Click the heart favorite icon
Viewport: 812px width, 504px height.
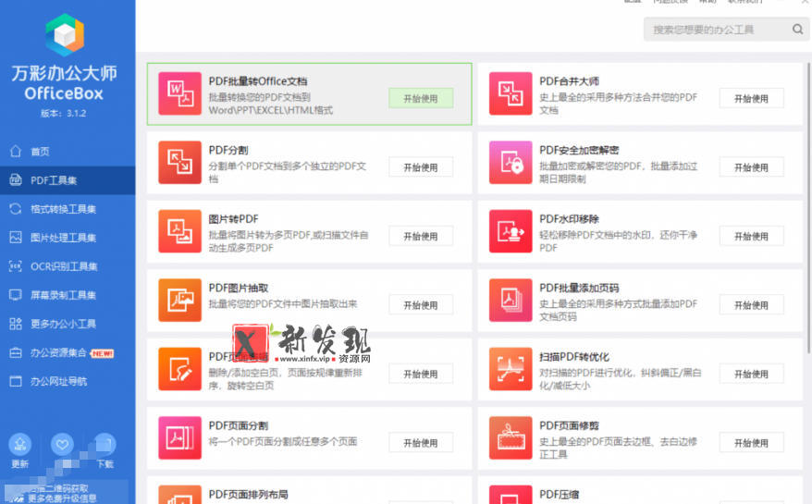pyautogui.click(x=62, y=445)
